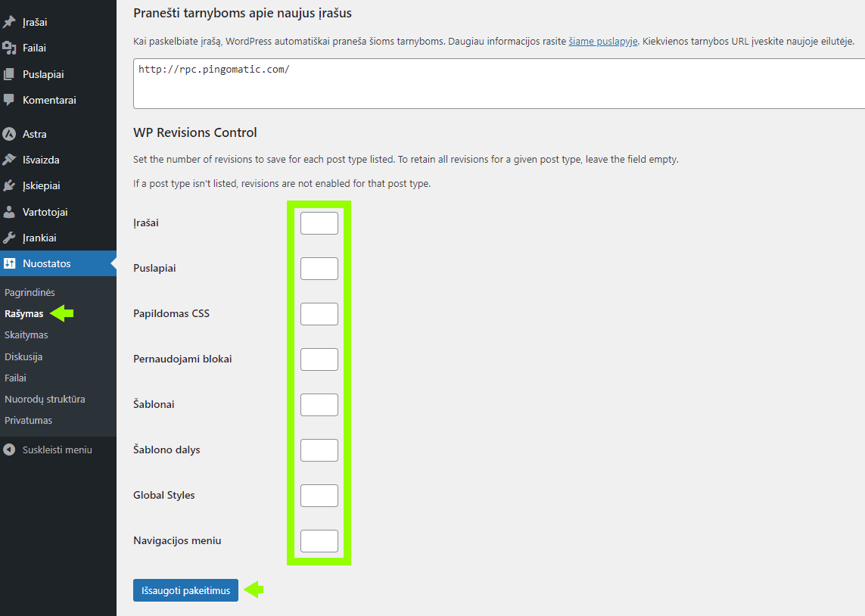Focus the Įrašai revisions number field
Viewport: 865px width, 616px height.
tap(319, 223)
